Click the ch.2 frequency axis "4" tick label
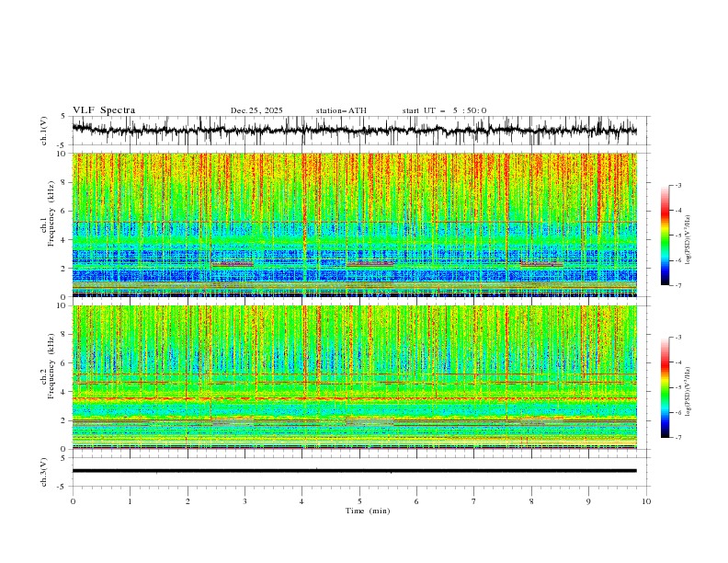 (63, 392)
